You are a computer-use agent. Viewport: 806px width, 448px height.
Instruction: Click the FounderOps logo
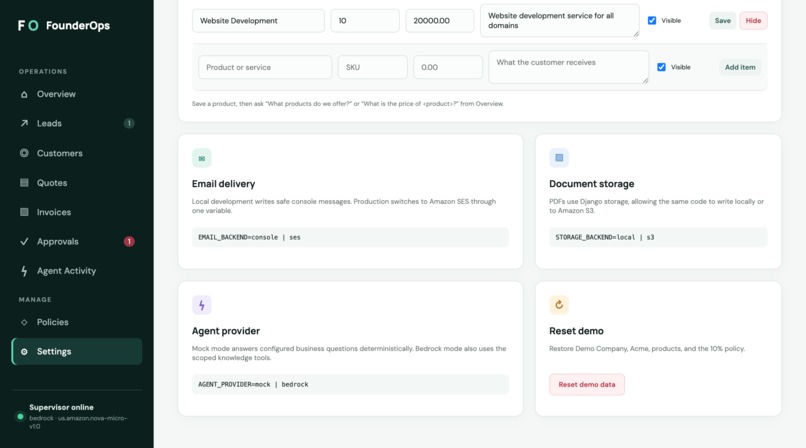coord(64,25)
